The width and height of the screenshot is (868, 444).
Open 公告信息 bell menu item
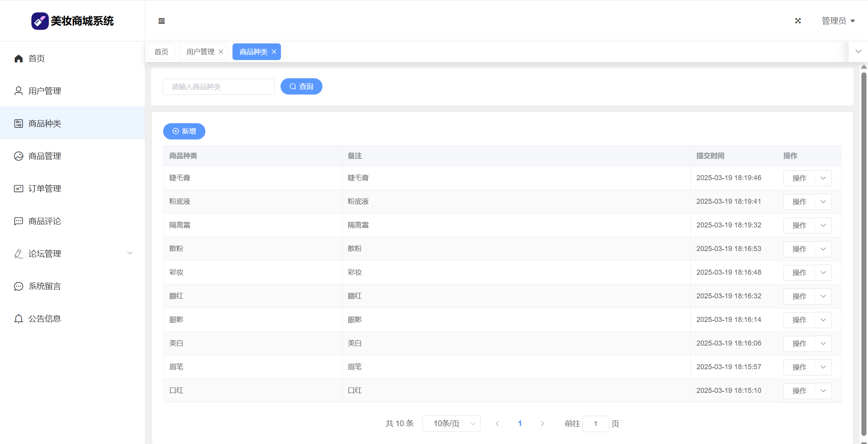tap(45, 319)
